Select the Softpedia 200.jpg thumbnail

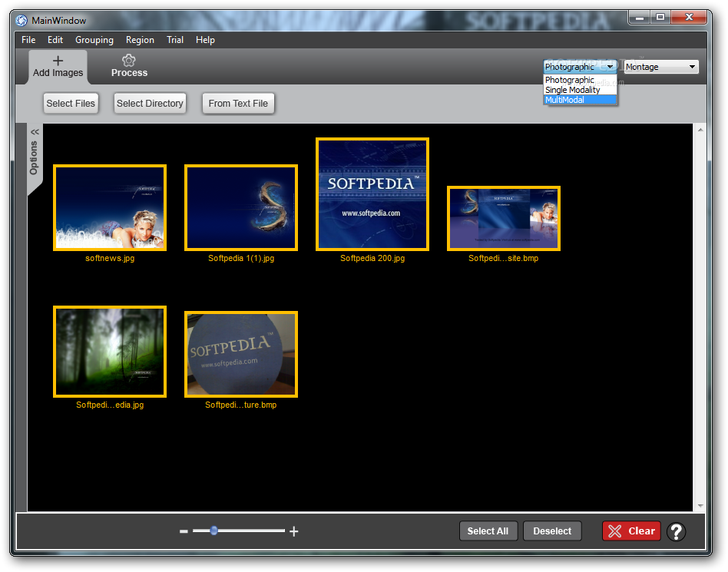(372, 194)
